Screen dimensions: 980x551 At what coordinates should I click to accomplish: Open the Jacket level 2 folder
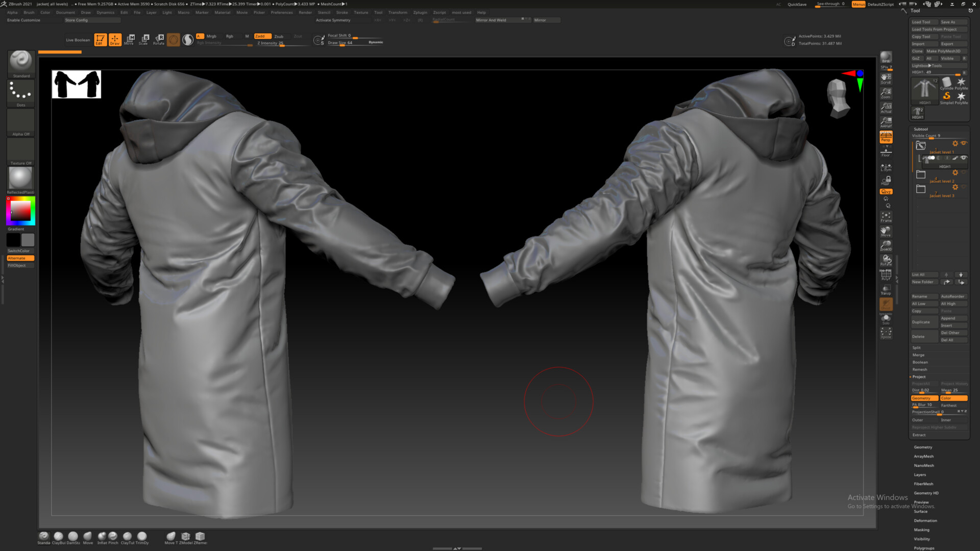[921, 174]
